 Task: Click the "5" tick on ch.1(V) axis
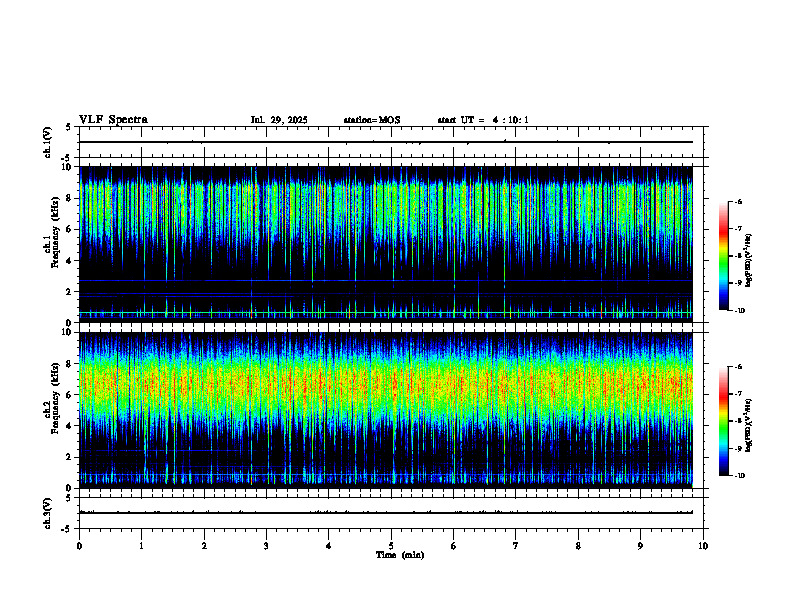tap(68, 128)
